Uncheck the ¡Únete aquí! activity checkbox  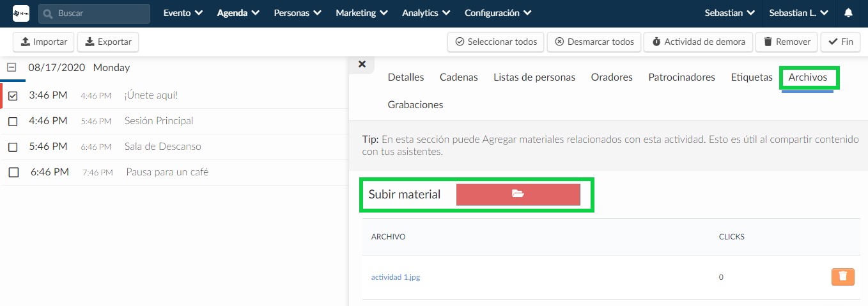(x=13, y=96)
